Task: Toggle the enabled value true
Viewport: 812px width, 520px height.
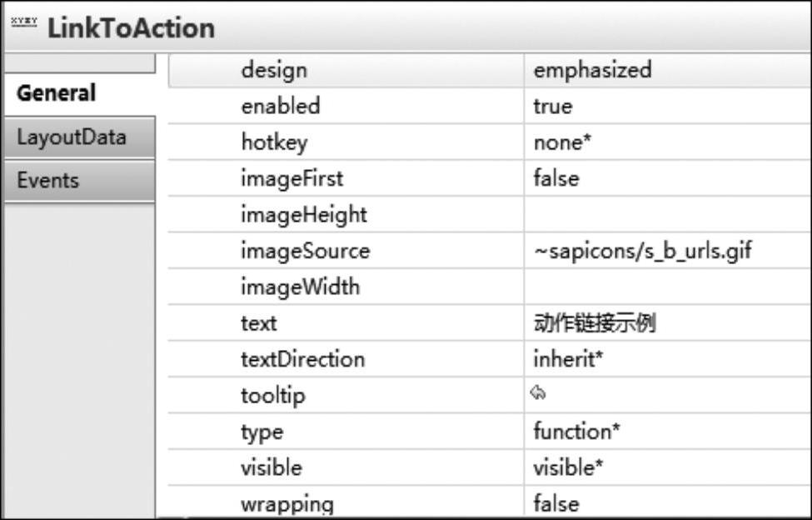Action: tap(668, 106)
